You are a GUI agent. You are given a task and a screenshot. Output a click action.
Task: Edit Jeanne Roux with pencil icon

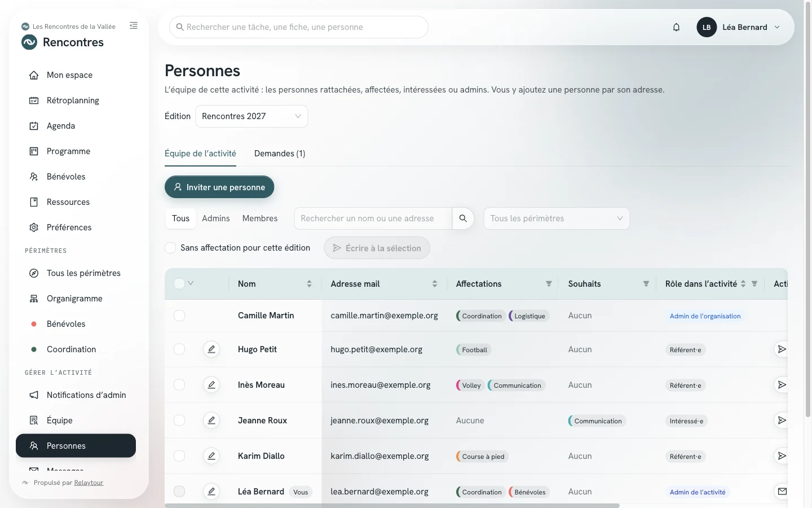coord(211,421)
